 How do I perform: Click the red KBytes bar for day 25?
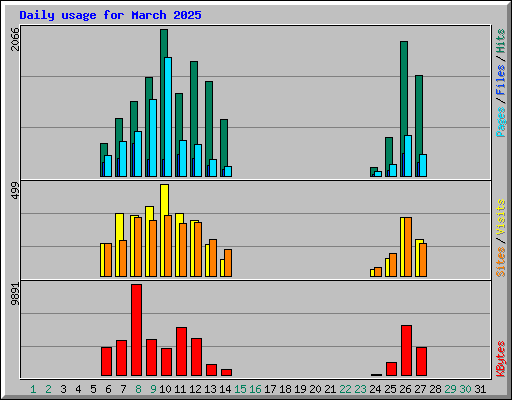coord(391,369)
